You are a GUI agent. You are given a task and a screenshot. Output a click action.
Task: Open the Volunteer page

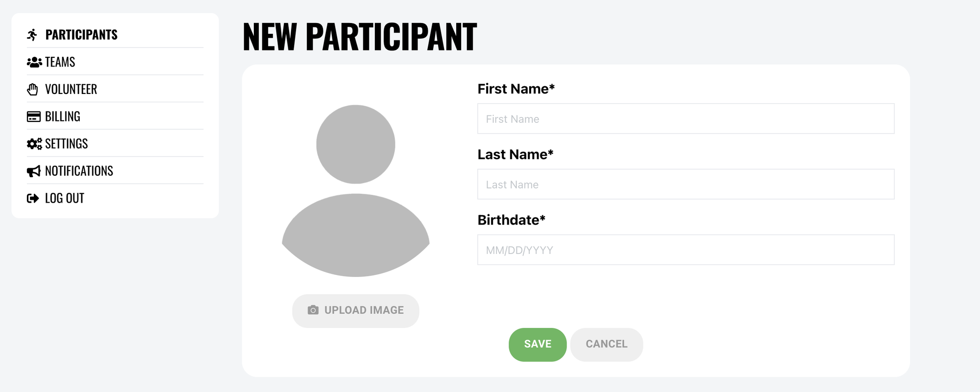[x=71, y=90]
